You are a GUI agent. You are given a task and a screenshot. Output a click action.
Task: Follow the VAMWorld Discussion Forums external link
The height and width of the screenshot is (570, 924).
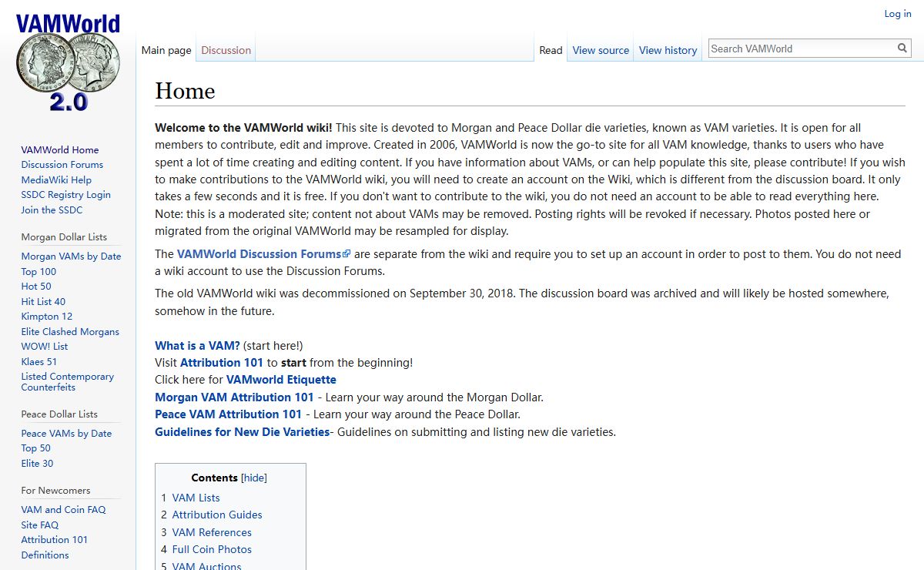[x=263, y=253]
